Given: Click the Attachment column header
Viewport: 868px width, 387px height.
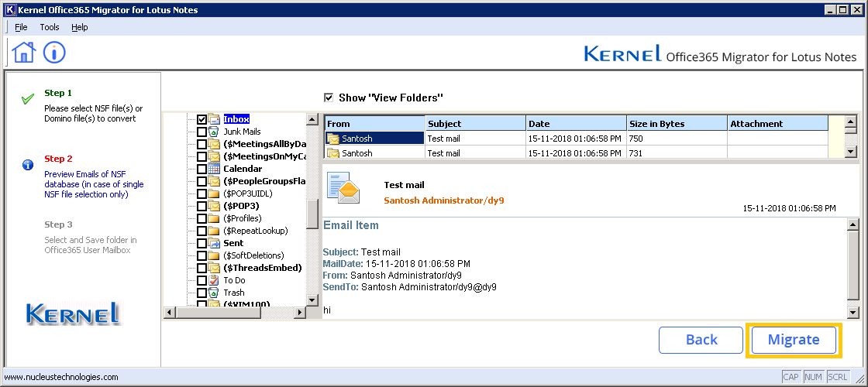Looking at the screenshot, I should [x=778, y=123].
